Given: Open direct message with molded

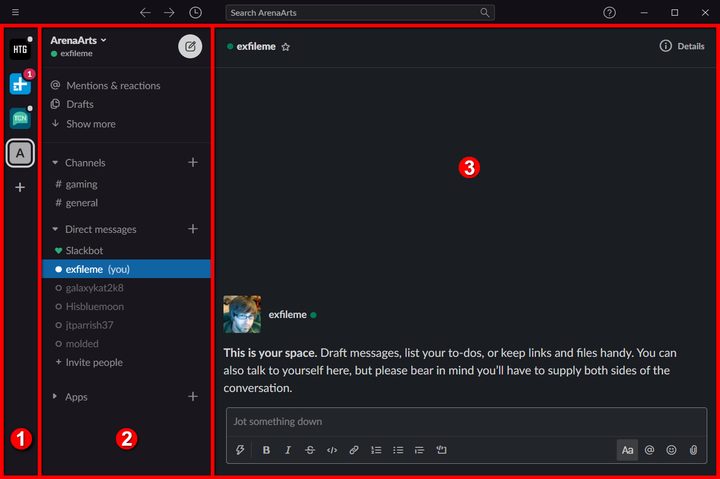Looking at the screenshot, I should coord(126,344).
